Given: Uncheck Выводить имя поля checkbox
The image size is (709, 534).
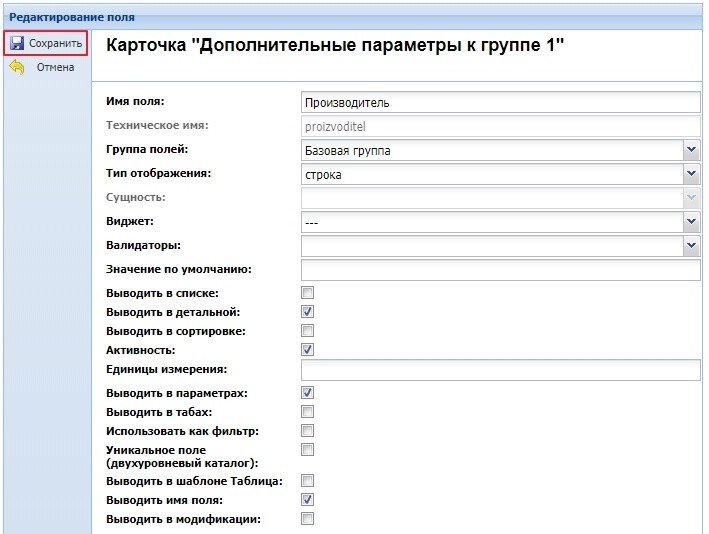Looking at the screenshot, I should (x=308, y=500).
